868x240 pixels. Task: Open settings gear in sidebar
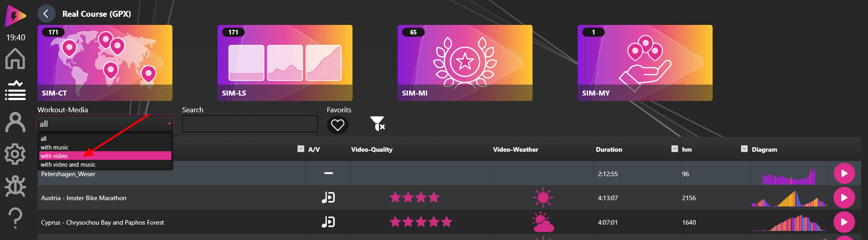pos(15,154)
